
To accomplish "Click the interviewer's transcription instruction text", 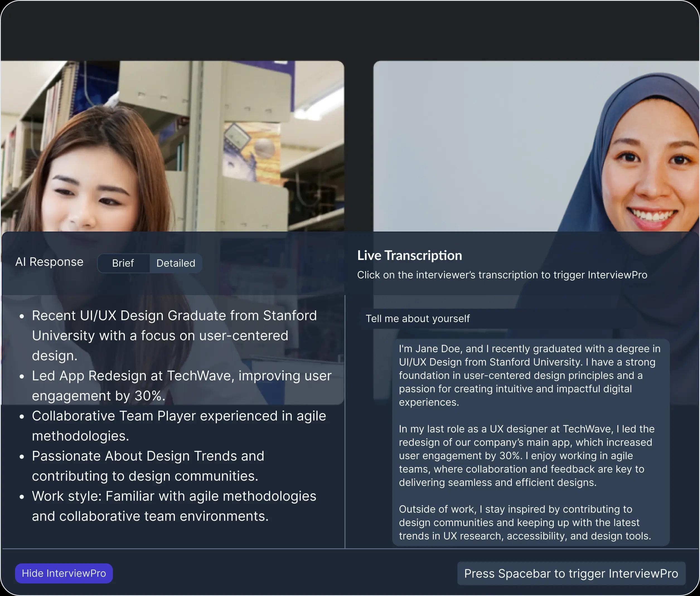I will (502, 275).
